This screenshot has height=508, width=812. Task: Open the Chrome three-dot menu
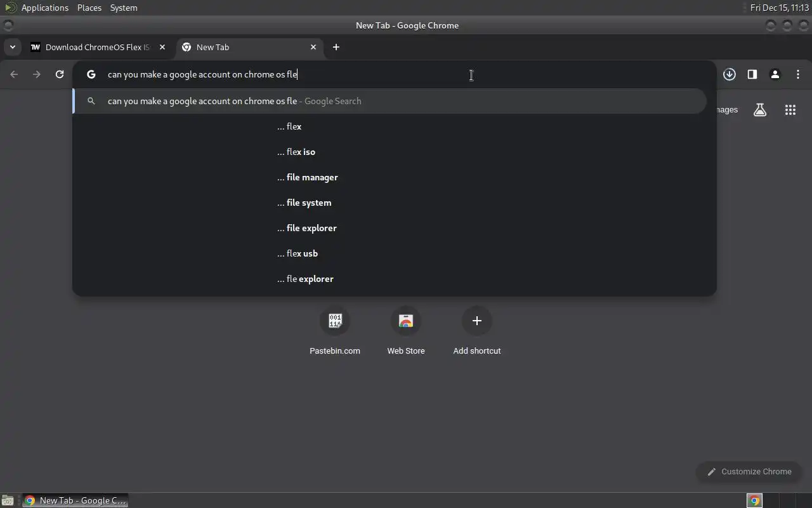click(x=798, y=74)
